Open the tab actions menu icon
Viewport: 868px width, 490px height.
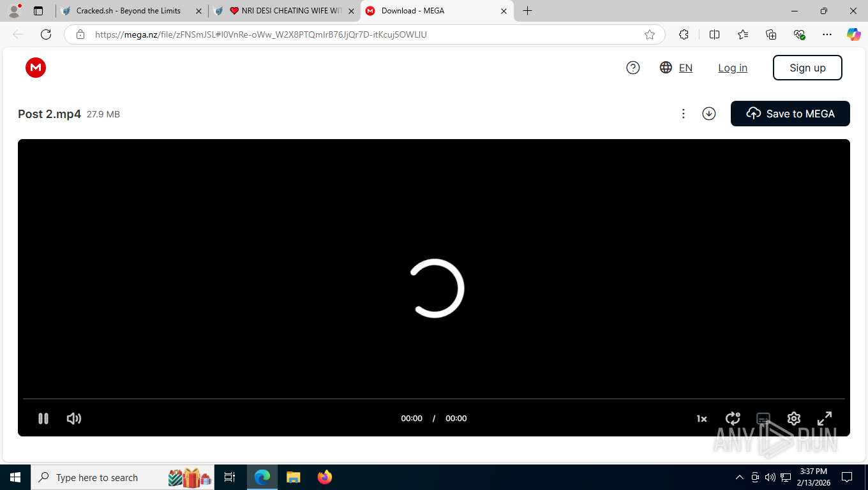coord(38,11)
